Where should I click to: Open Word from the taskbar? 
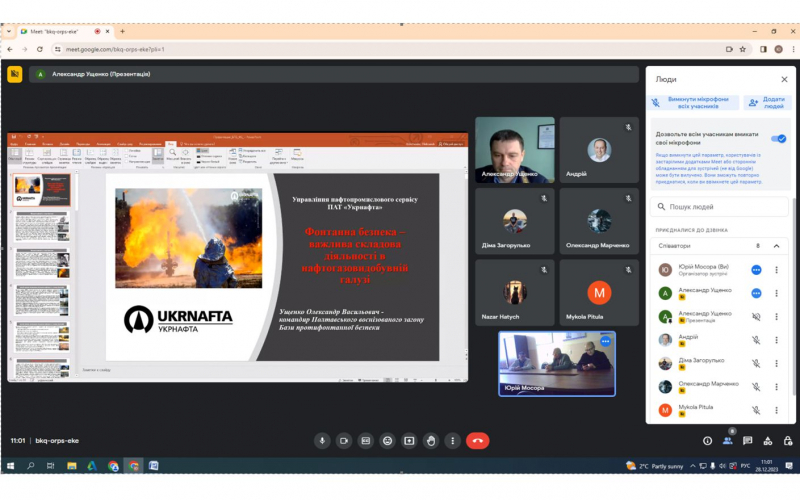tap(154, 466)
